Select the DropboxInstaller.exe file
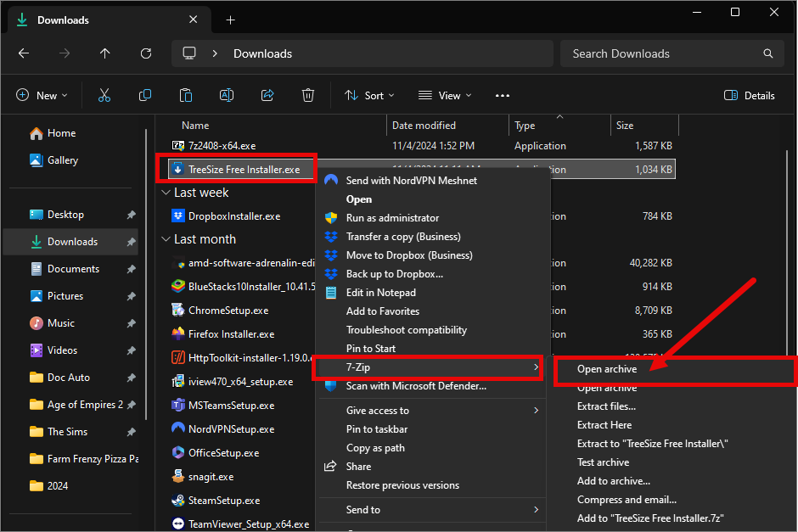798x532 pixels. point(234,216)
